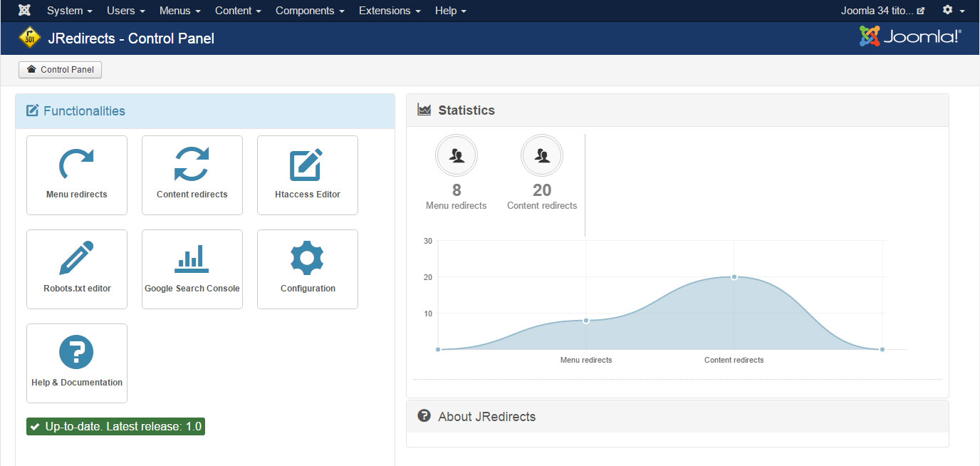Viewport: 980px width, 466px height.
Task: Open Google Search Console chart icon
Action: [x=192, y=259]
